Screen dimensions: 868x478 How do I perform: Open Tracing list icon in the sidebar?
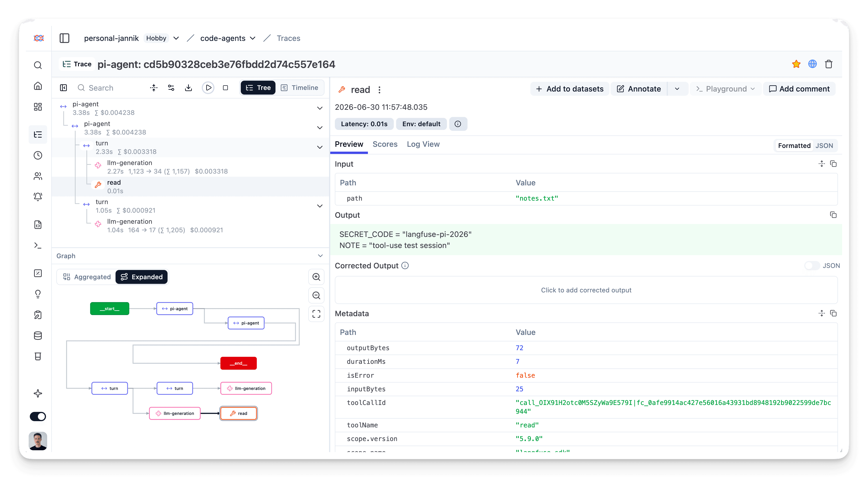click(38, 135)
